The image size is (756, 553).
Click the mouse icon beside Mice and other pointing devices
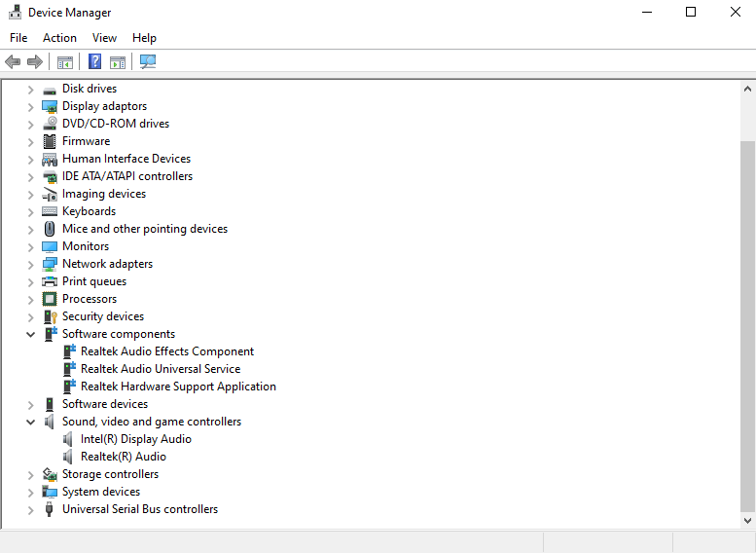tap(50, 229)
